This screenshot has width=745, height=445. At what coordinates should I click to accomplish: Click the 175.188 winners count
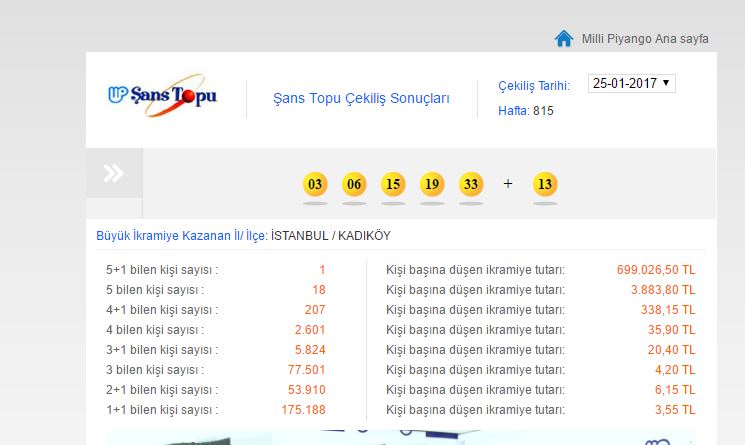click(x=303, y=410)
